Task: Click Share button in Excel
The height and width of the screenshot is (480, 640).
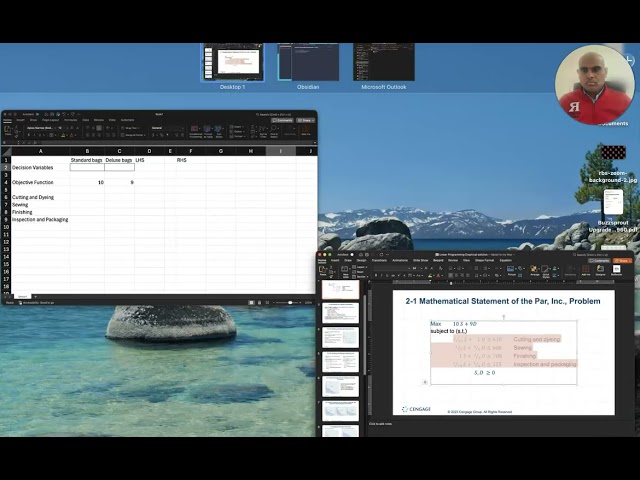Action: [306, 120]
